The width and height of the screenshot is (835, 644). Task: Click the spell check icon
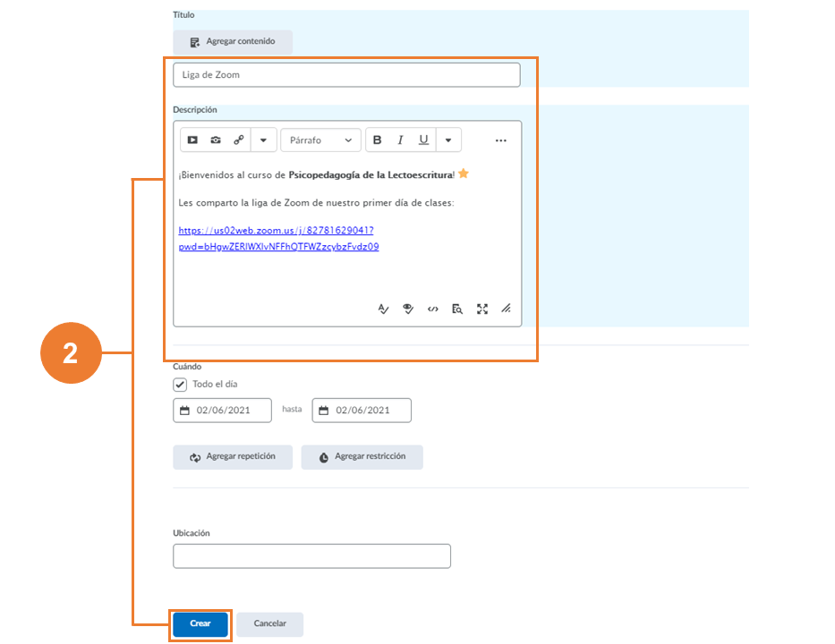[x=383, y=309]
